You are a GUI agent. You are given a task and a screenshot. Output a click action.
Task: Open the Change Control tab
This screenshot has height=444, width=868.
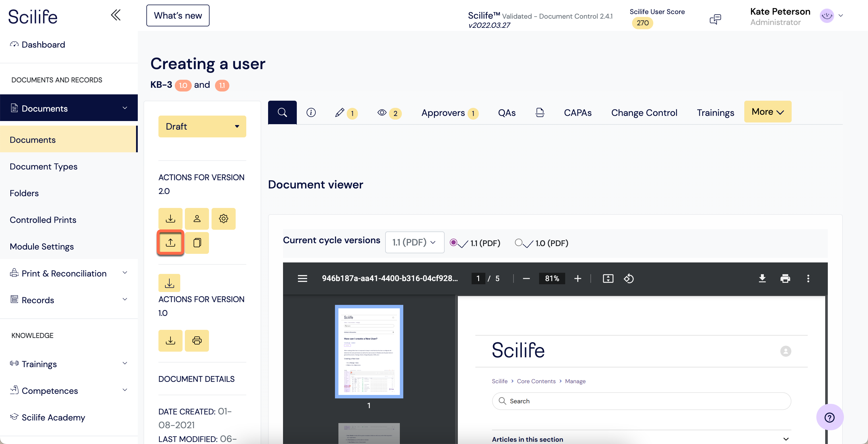[644, 112]
